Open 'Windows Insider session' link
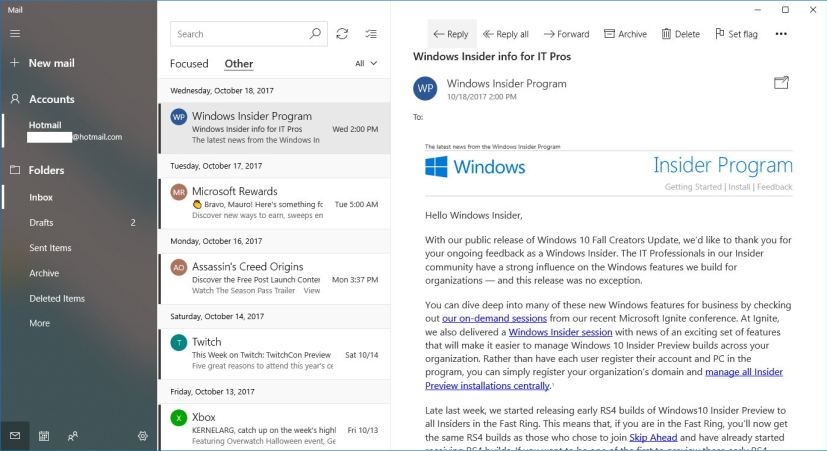Image resolution: width=827 pixels, height=451 pixels. pos(560,332)
